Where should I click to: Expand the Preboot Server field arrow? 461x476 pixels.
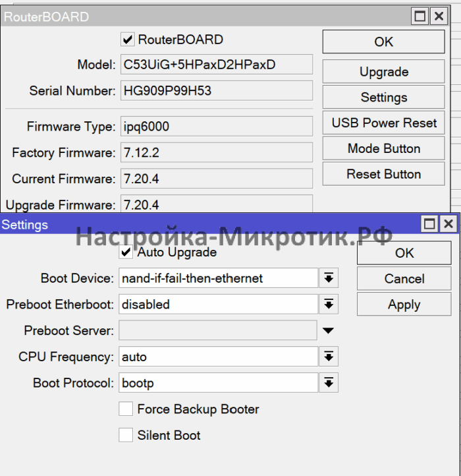pos(328,330)
